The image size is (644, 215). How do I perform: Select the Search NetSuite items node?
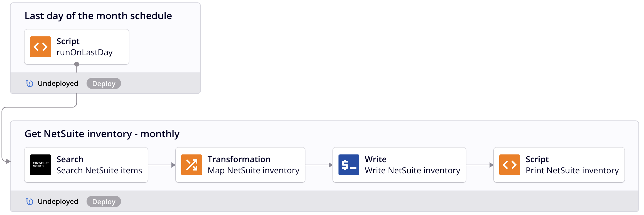click(99, 165)
